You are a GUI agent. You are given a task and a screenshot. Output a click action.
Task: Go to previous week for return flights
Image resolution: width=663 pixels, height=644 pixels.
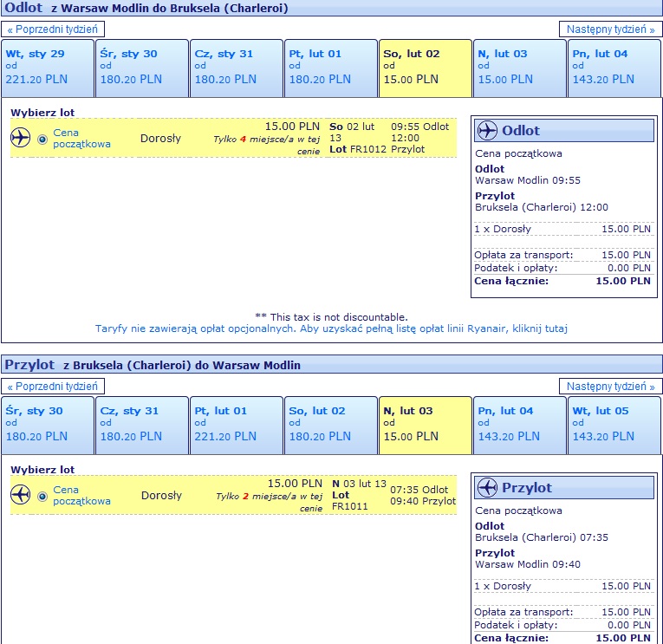pos(53,386)
